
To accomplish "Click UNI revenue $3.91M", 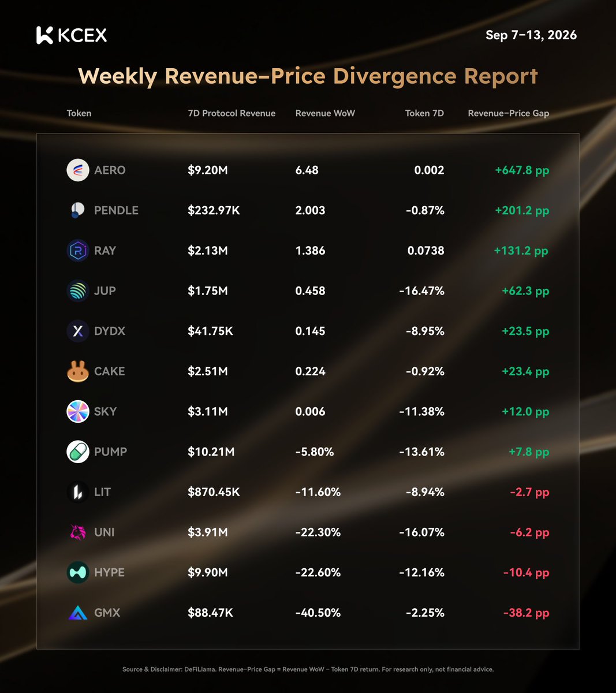I will coord(208,532).
